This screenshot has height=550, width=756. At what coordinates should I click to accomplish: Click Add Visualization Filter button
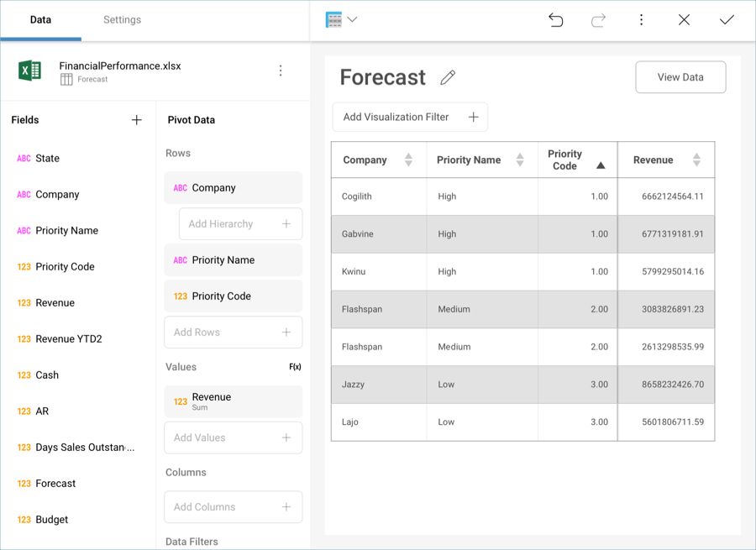pos(410,118)
